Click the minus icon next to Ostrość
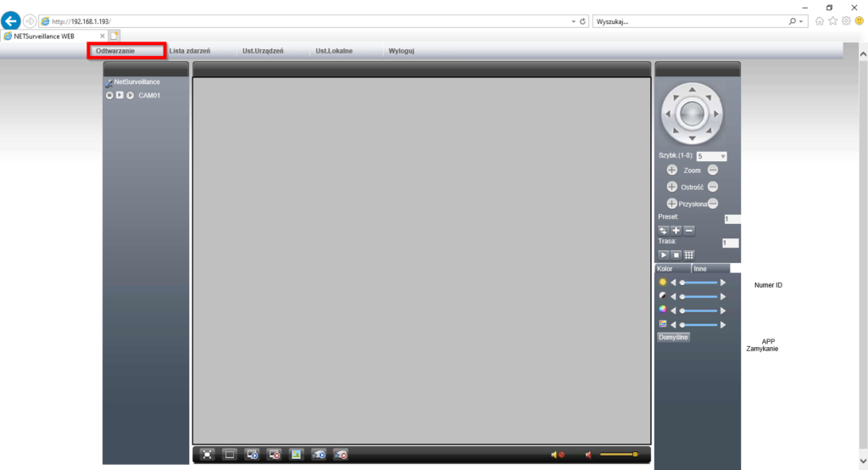This screenshot has width=868, height=470. click(713, 187)
